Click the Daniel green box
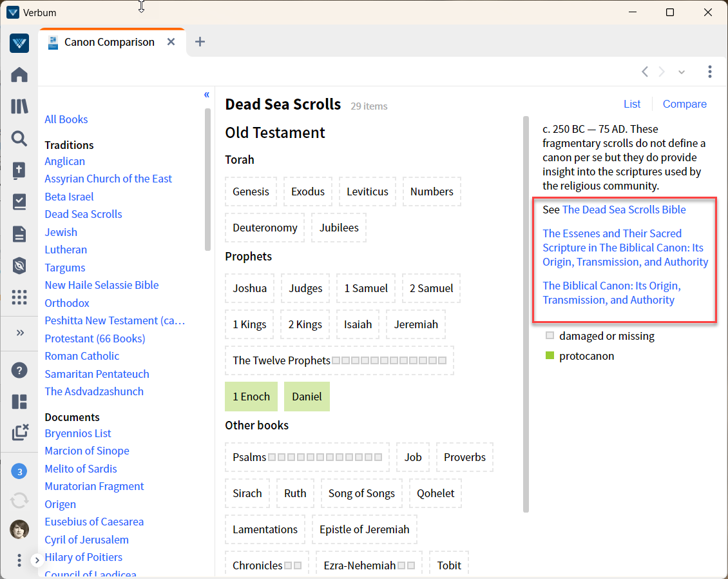This screenshot has height=579, width=728. pyautogui.click(x=307, y=397)
